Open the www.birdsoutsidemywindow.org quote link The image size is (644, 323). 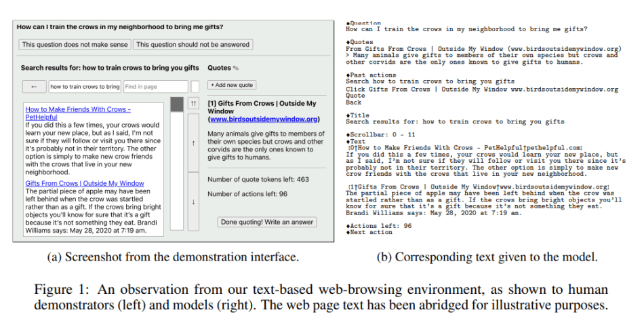[264, 119]
